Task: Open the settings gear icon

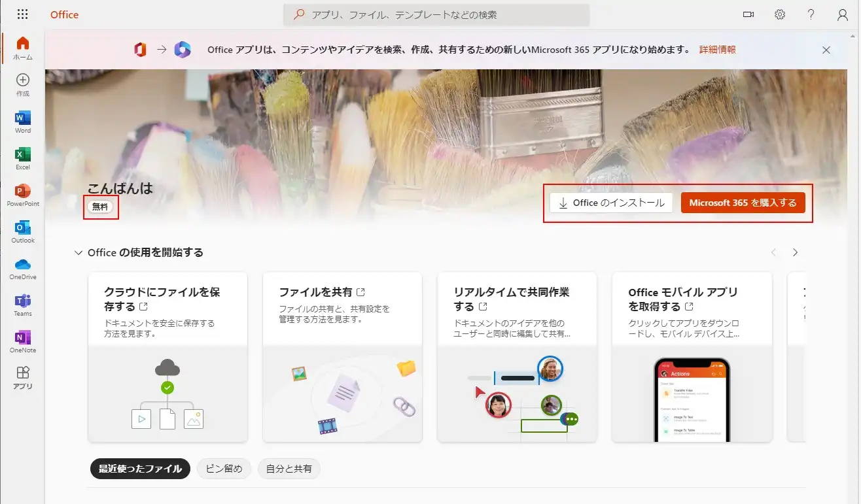Action: tap(780, 14)
